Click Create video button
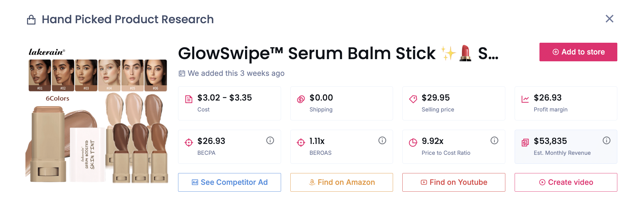The width and height of the screenshot is (644, 200). pyautogui.click(x=566, y=182)
